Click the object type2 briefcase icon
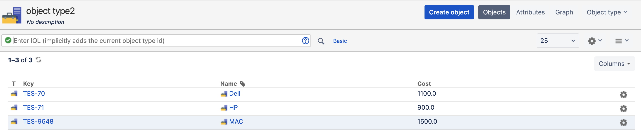Viewport: 644px width, 134px height. tap(12, 15)
